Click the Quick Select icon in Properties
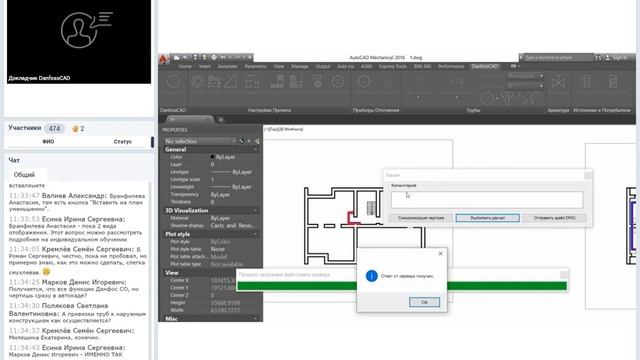 (257, 141)
